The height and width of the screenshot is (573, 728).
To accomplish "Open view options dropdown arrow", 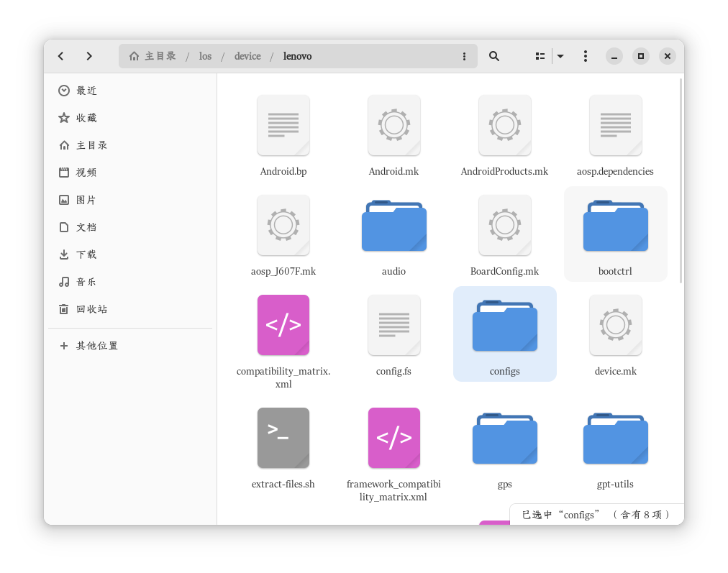I will point(560,56).
